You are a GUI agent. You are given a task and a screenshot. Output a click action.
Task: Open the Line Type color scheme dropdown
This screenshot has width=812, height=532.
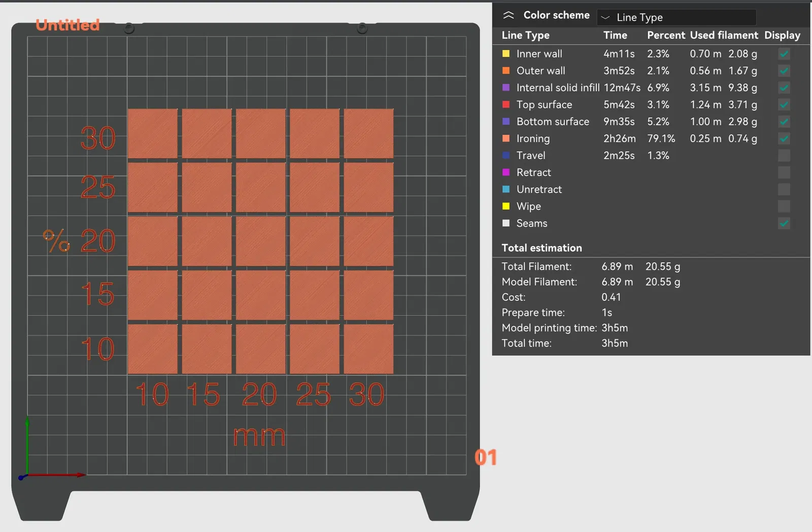click(676, 17)
